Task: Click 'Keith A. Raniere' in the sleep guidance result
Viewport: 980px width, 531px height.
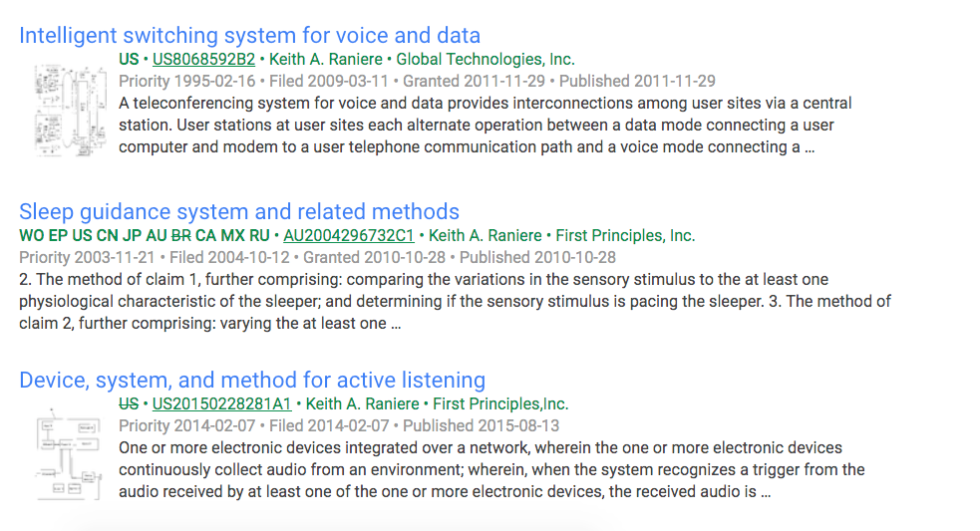Action: pos(485,235)
